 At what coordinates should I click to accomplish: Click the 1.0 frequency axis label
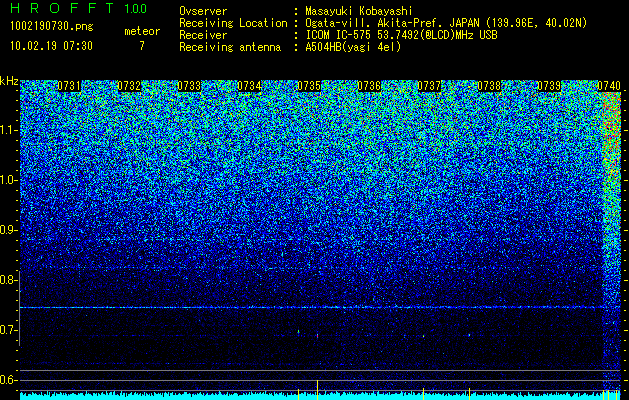(8, 180)
